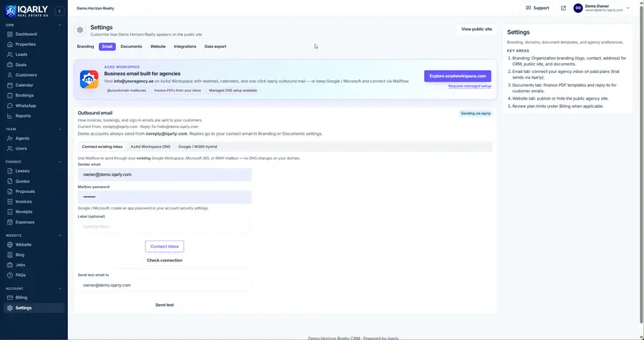Click the DO user avatar
Screen dimensions: 644x340
[578, 8]
